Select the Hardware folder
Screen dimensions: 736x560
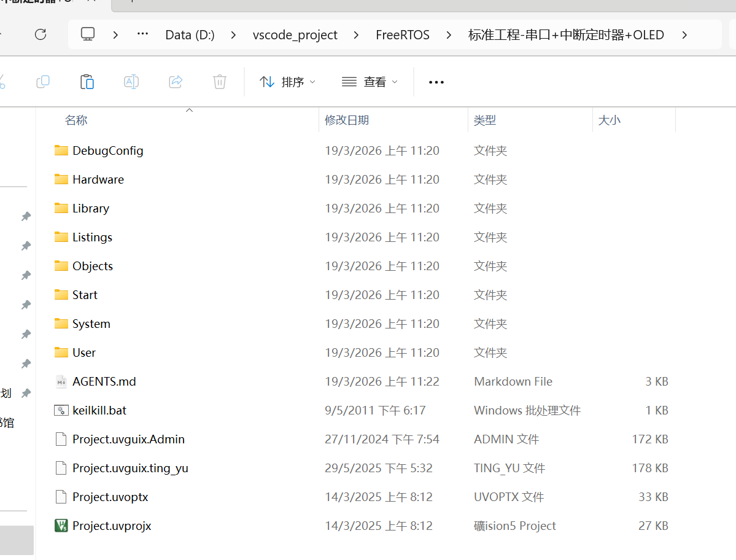click(x=98, y=179)
